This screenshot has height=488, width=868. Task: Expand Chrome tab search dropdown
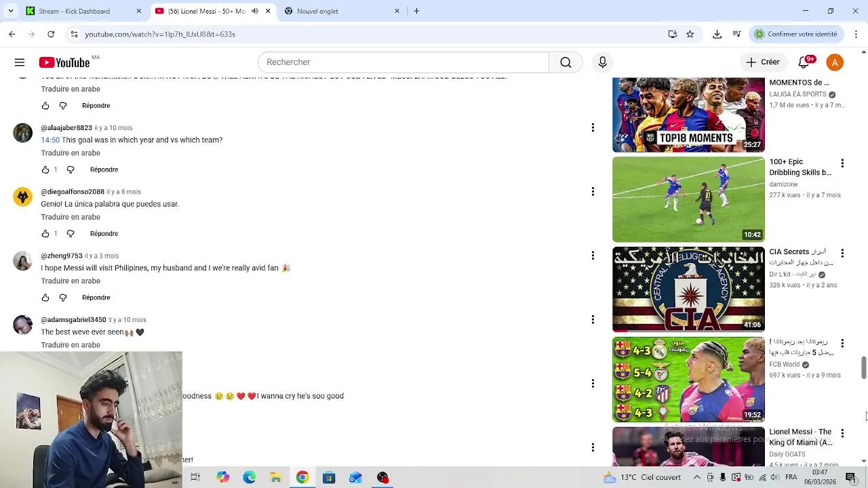10,11
